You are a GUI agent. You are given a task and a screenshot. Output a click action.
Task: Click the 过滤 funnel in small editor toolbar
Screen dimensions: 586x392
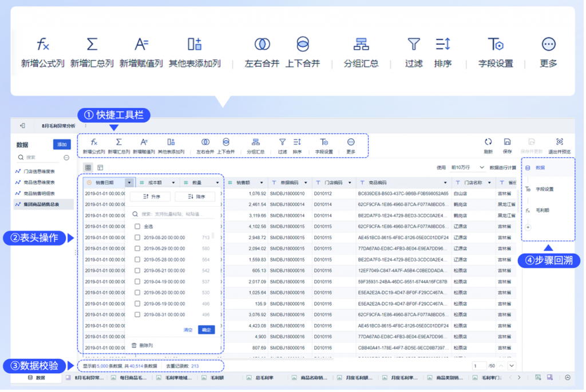point(283,142)
